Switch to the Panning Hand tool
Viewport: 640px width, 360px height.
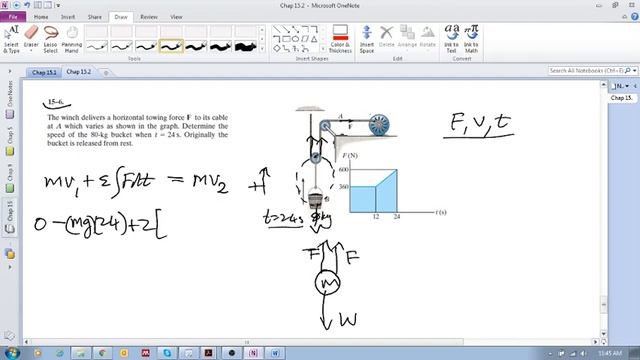click(72, 39)
